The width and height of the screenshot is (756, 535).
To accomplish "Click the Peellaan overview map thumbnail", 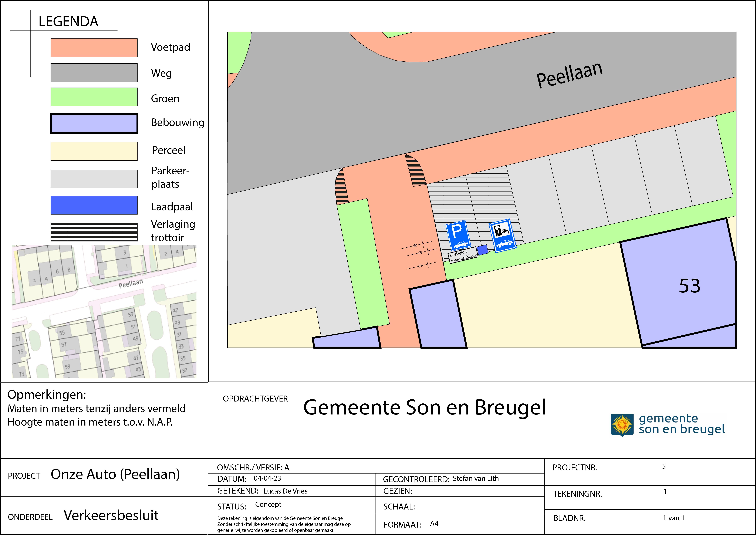I will [104, 312].
